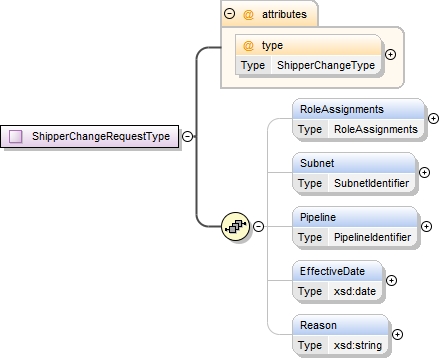The height and width of the screenshot is (360, 441).
Task: Select the RoleAssignments element header
Action: [359, 109]
